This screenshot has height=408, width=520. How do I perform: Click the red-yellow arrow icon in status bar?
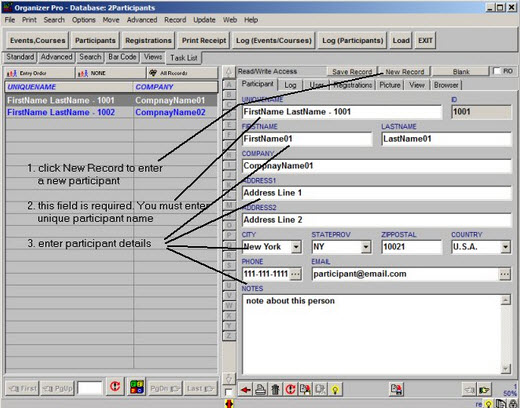click(230, 404)
